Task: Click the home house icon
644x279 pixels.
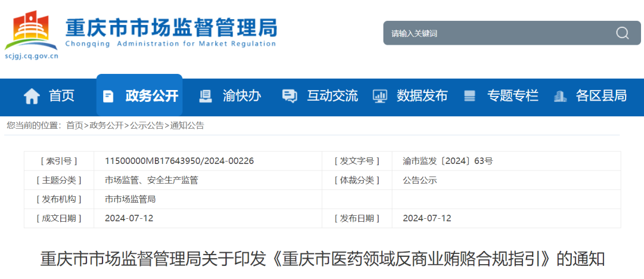Action: (x=32, y=96)
